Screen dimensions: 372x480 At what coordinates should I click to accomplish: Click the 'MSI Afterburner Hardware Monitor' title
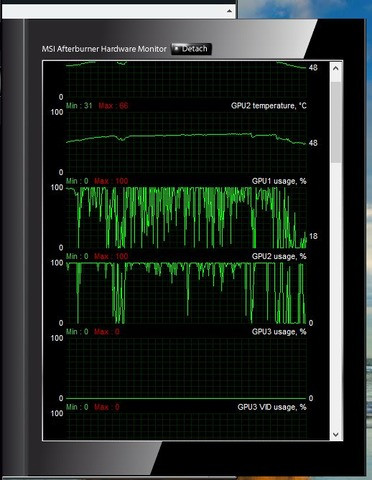(x=104, y=49)
